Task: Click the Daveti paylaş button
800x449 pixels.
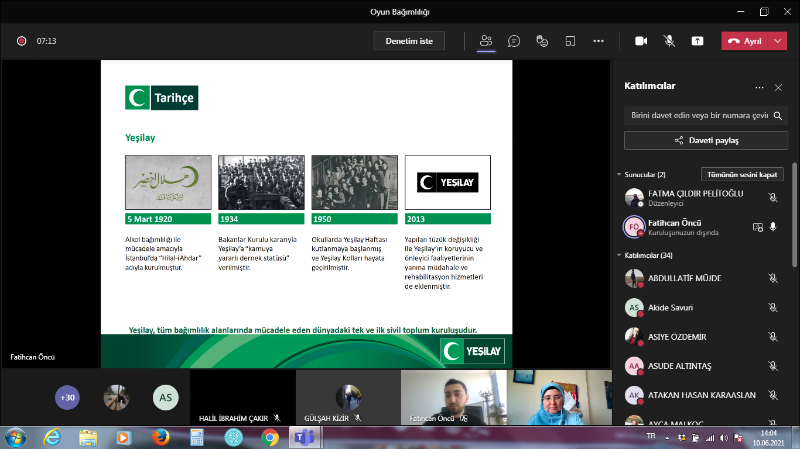Action: pos(706,140)
